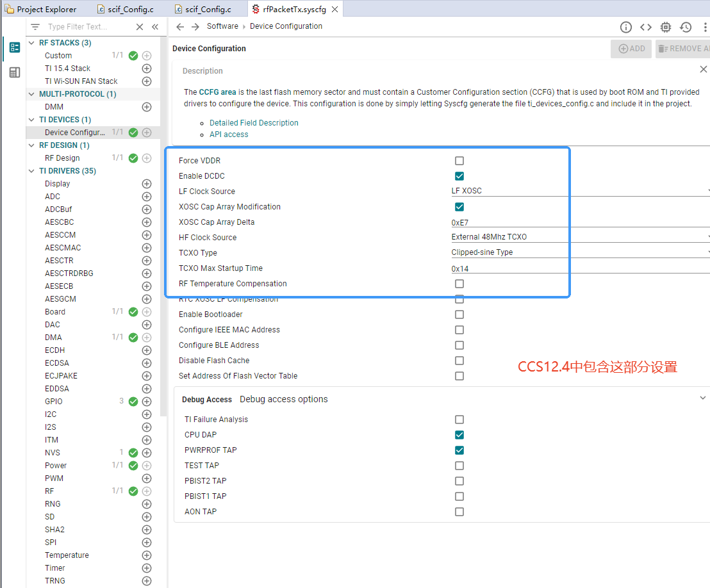Add the DMM module
This screenshot has width=710, height=588.
[147, 107]
